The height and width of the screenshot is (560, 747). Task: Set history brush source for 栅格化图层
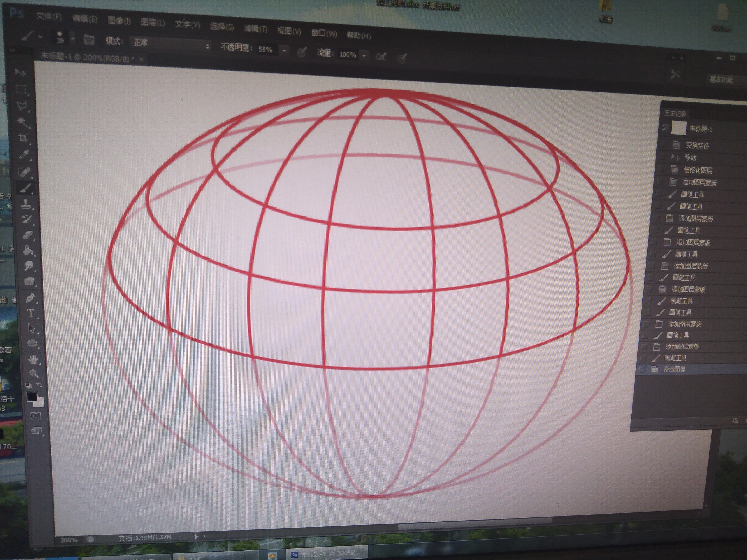(x=661, y=169)
